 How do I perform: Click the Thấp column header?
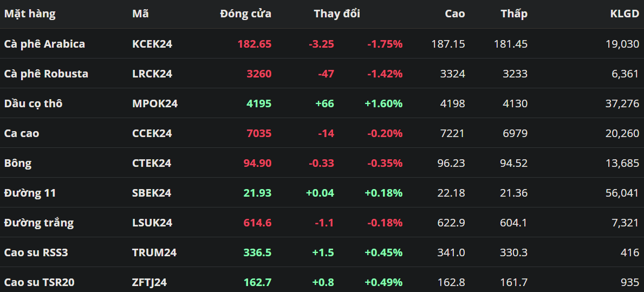pos(513,14)
